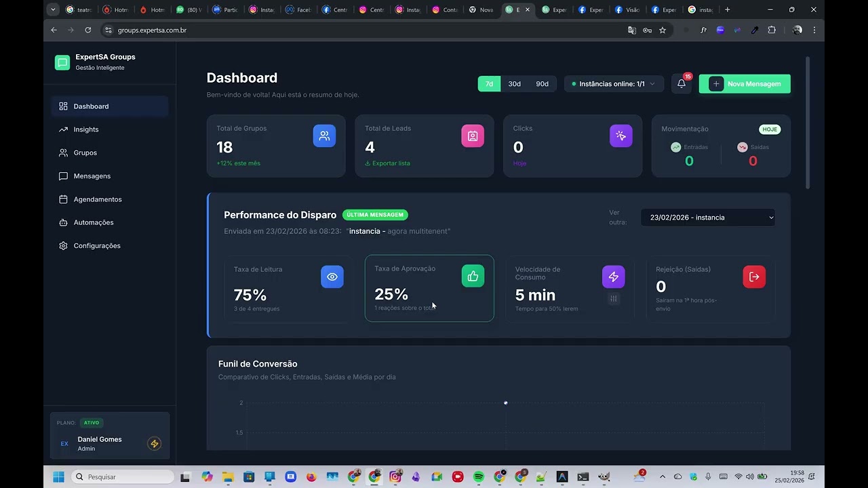The image size is (868, 488).
Task: Open the Windows Start menu
Action: coord(58,476)
